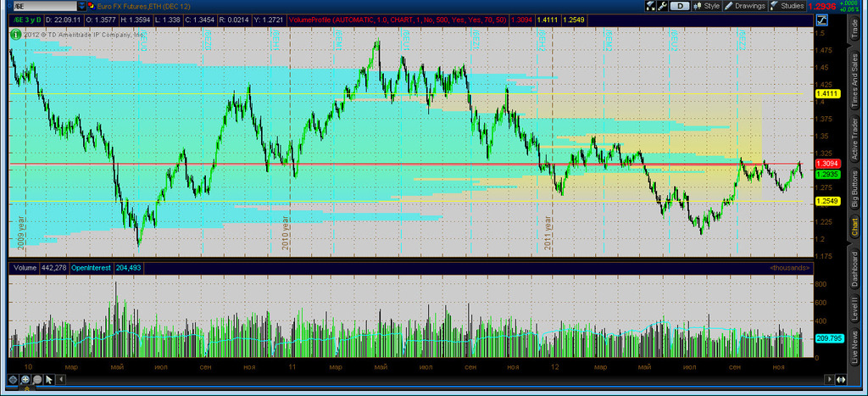Click the colored symbol link squares icon
Image resolution: width=868 pixels, height=396 pixels.
point(92,6)
